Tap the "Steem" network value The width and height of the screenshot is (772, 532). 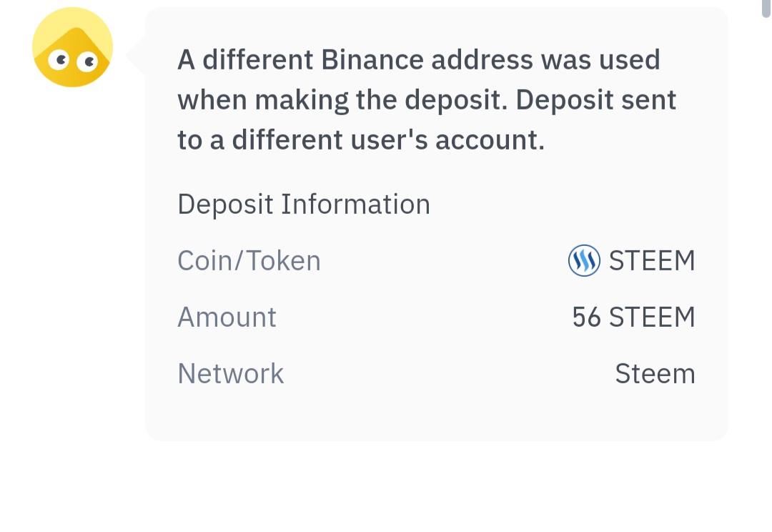[x=655, y=374]
